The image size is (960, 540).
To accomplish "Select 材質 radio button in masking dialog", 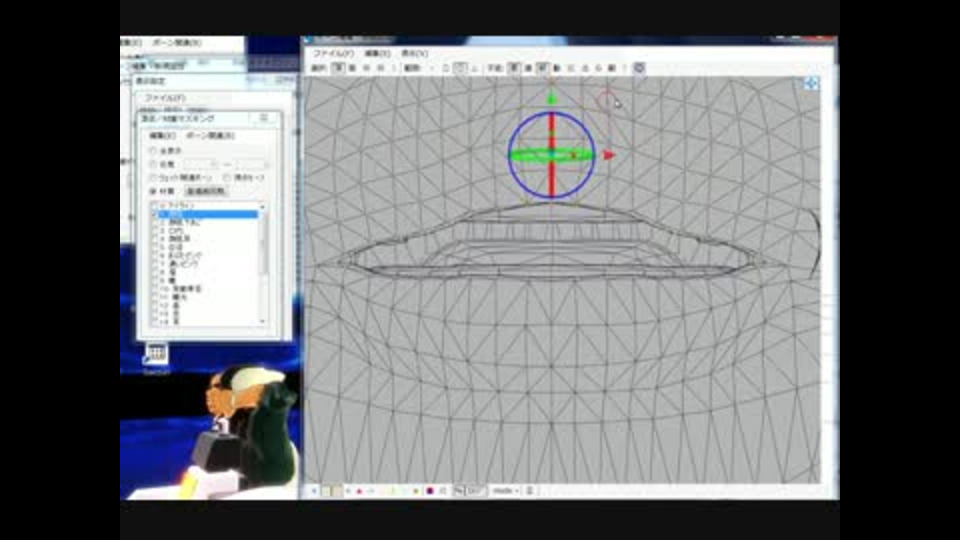I will point(153,191).
